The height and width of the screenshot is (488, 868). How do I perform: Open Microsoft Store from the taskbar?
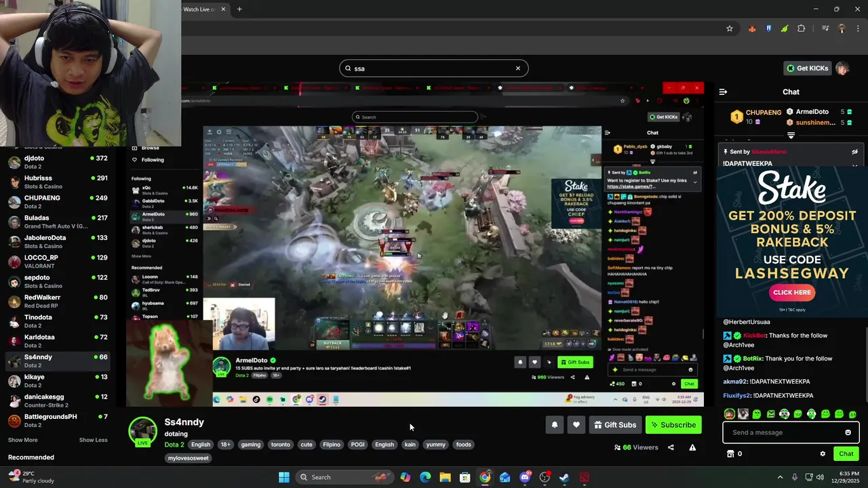pyautogui.click(x=465, y=477)
